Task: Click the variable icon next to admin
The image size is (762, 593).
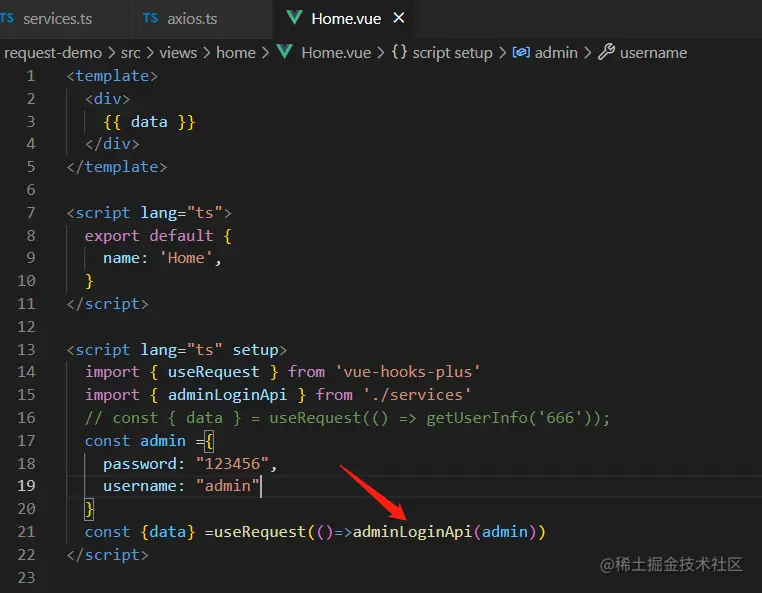Action: [521, 52]
